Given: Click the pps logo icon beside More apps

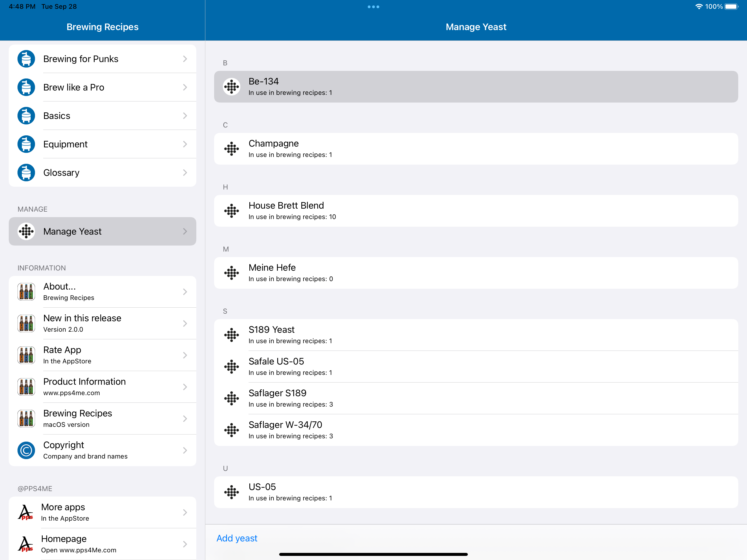Looking at the screenshot, I should coord(26,512).
